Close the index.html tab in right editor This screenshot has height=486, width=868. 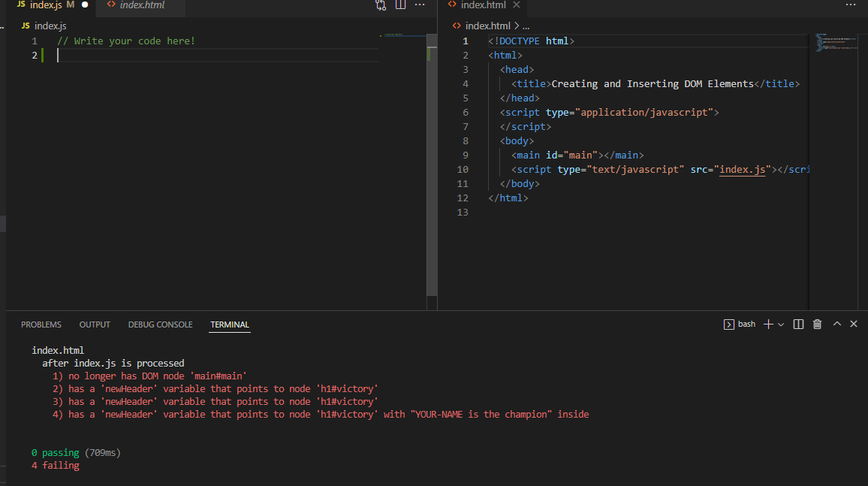(x=516, y=5)
